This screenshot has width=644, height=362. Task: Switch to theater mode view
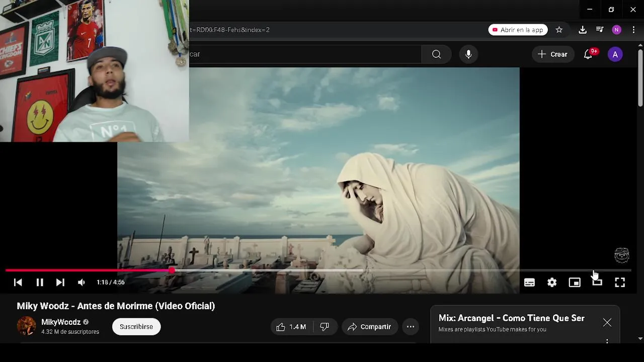point(597,283)
